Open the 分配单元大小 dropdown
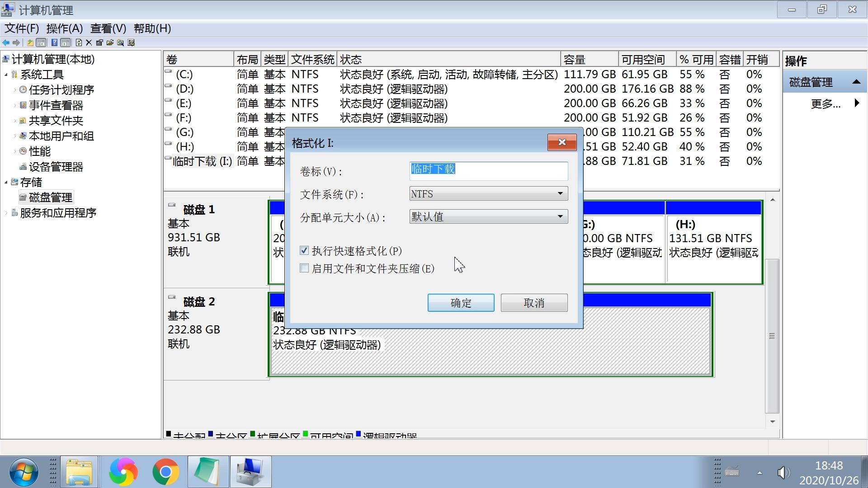868x488 pixels. pos(561,216)
